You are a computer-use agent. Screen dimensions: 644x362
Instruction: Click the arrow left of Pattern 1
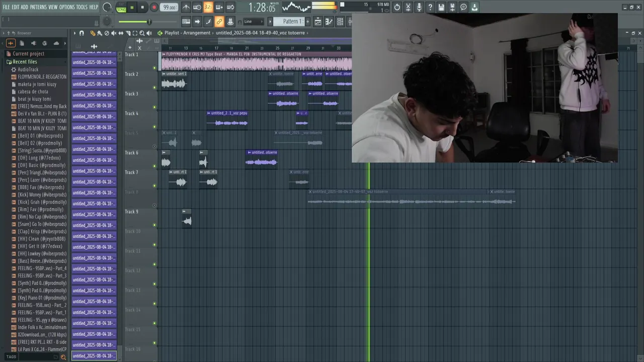(270, 22)
